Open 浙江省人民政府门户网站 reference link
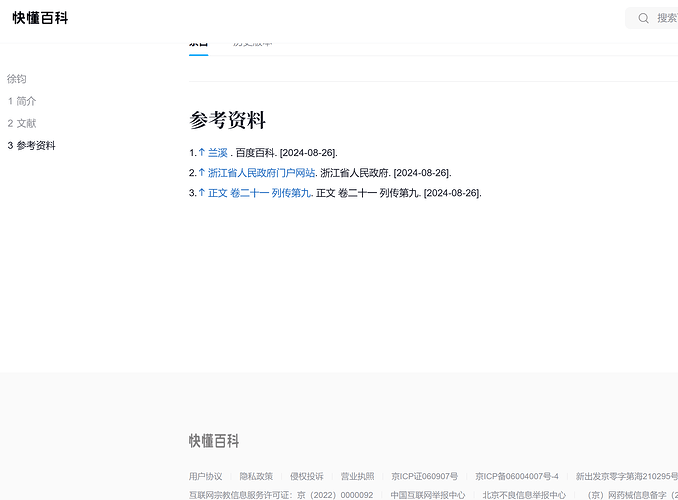678x500 pixels. point(261,172)
